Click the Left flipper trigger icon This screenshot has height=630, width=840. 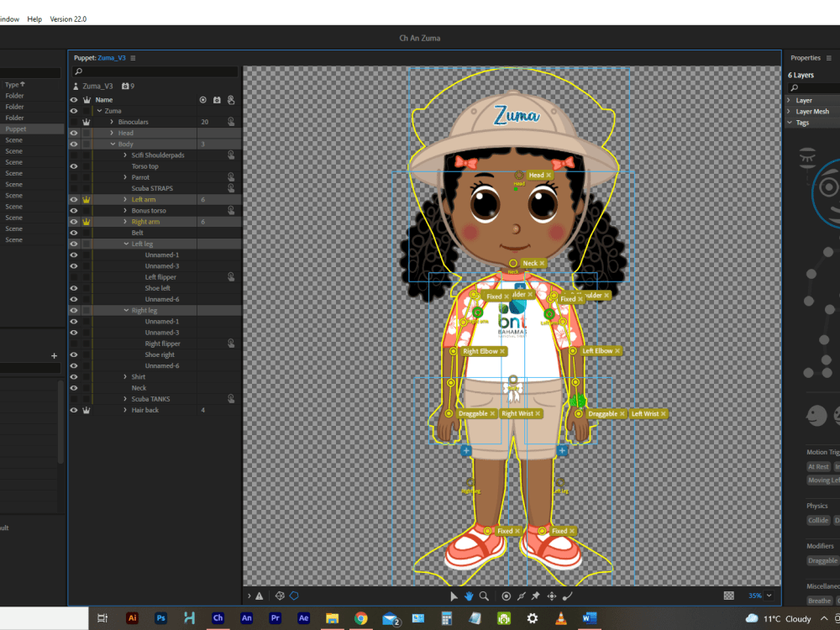tap(231, 277)
